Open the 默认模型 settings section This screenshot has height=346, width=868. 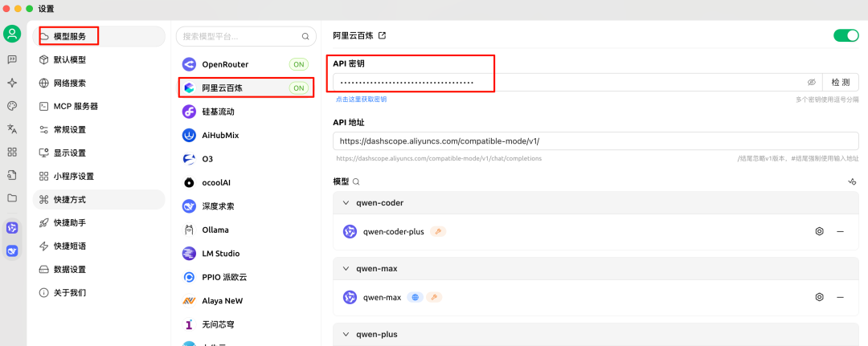[70, 59]
